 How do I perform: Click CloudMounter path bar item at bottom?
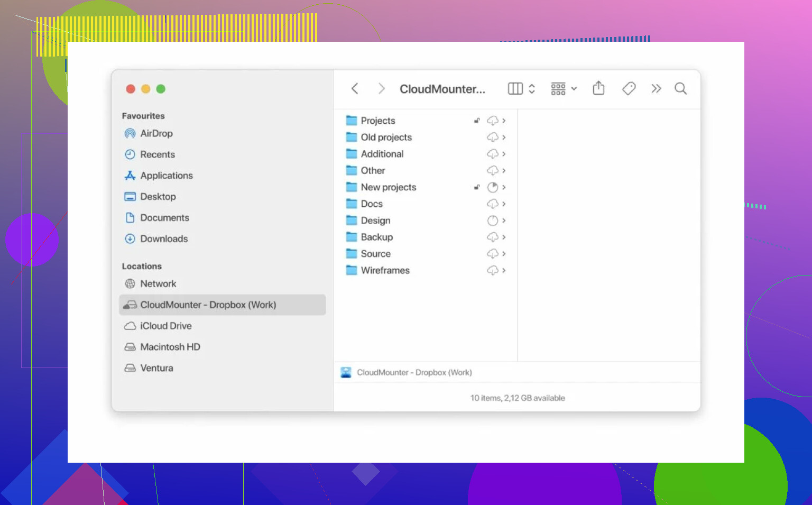414,373
